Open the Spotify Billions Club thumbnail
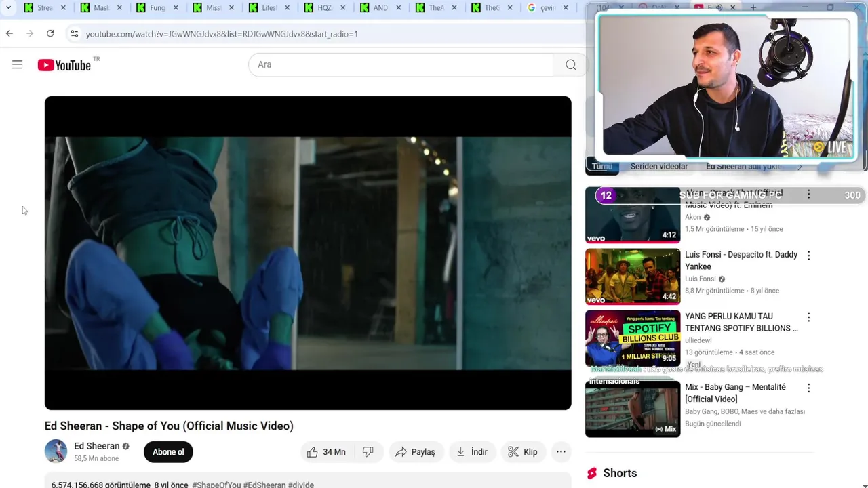Screen dimensions: 868x488 (x=633, y=338)
